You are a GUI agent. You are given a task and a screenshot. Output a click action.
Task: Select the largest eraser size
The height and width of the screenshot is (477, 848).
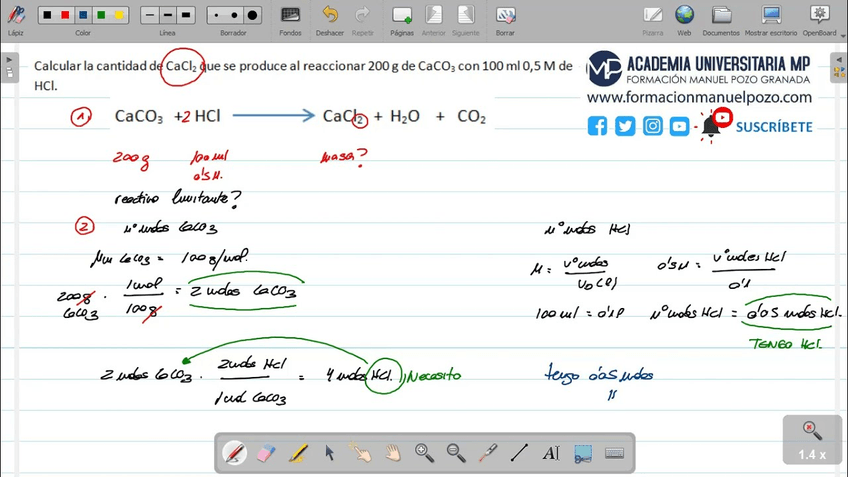(x=252, y=15)
